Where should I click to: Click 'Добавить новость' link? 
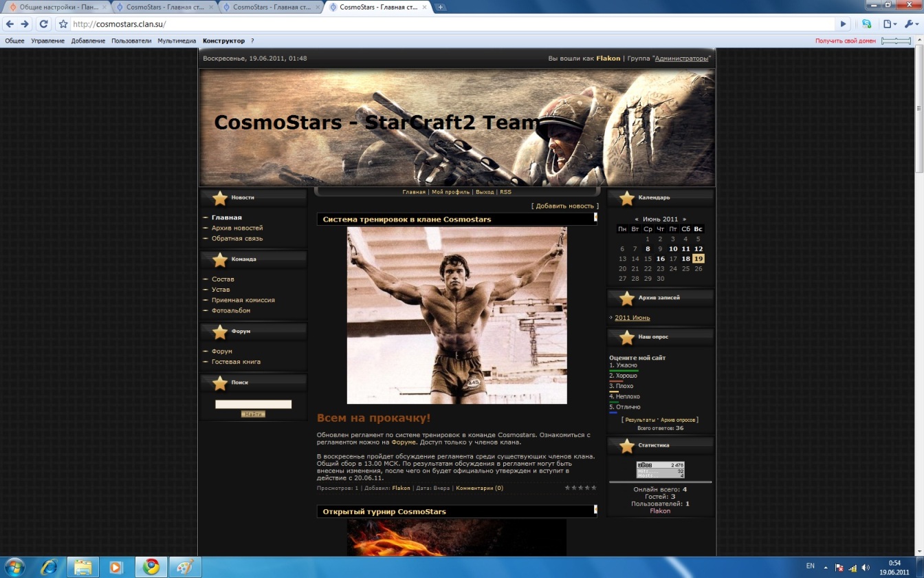(564, 206)
